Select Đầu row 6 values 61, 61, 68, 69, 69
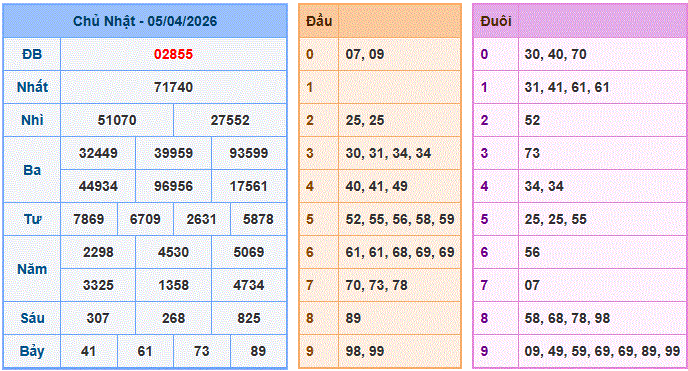 tap(400, 252)
